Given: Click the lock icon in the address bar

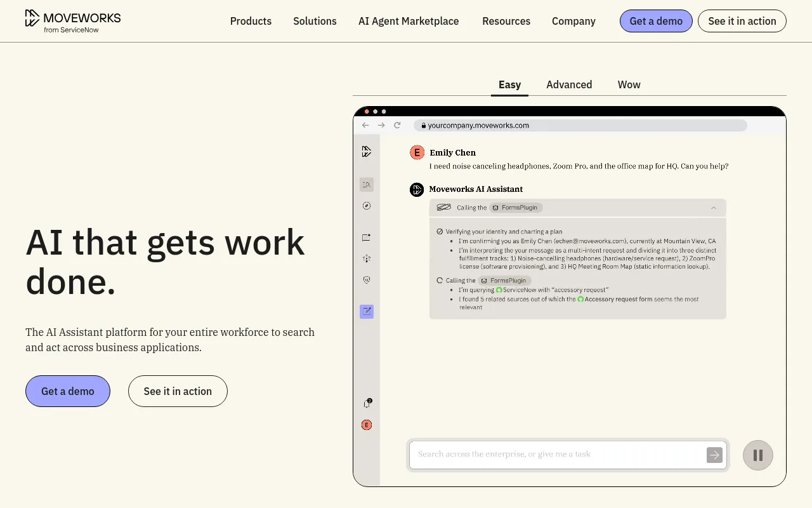Looking at the screenshot, I should (423, 126).
